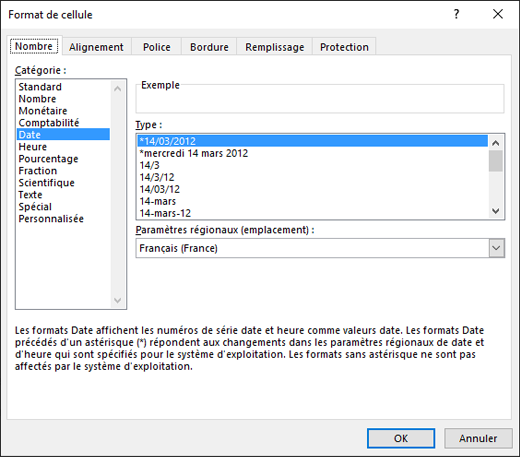
Task: Go to the Remplissage tab
Action: click(275, 47)
